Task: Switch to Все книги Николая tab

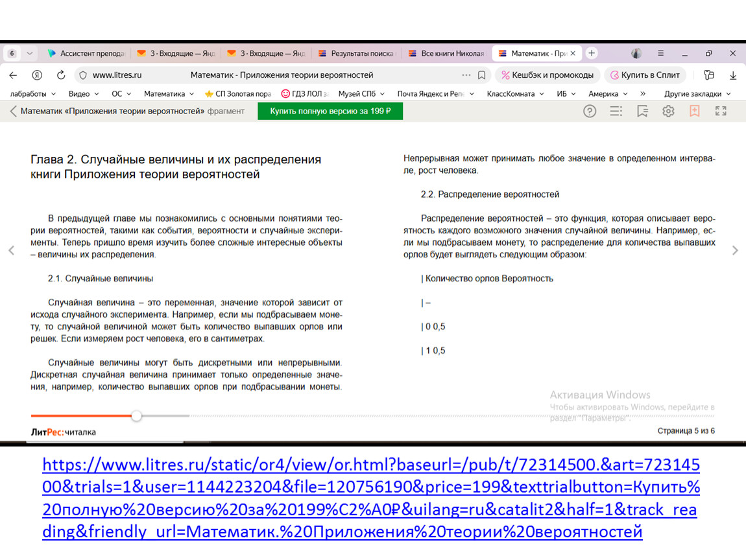Action: tap(446, 53)
